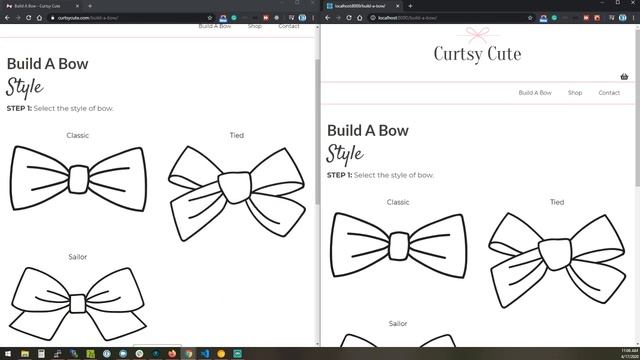Launch Firefox from the taskbar
The image size is (640, 360).
coord(172,353)
